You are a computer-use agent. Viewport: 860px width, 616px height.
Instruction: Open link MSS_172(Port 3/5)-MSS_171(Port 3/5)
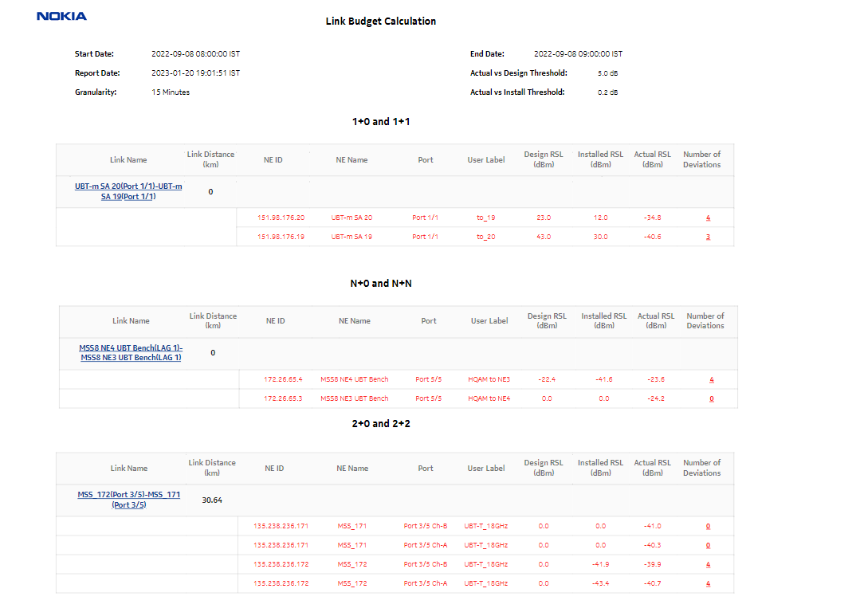click(128, 499)
